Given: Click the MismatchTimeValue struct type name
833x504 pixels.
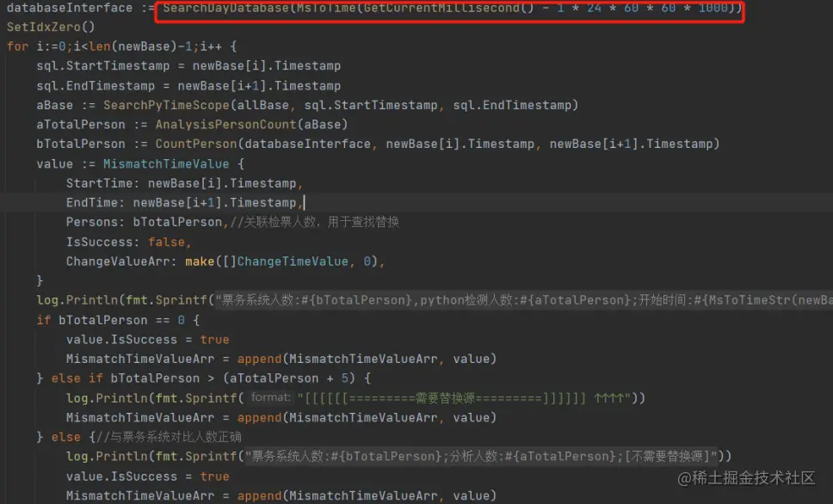Looking at the screenshot, I should point(166,163).
